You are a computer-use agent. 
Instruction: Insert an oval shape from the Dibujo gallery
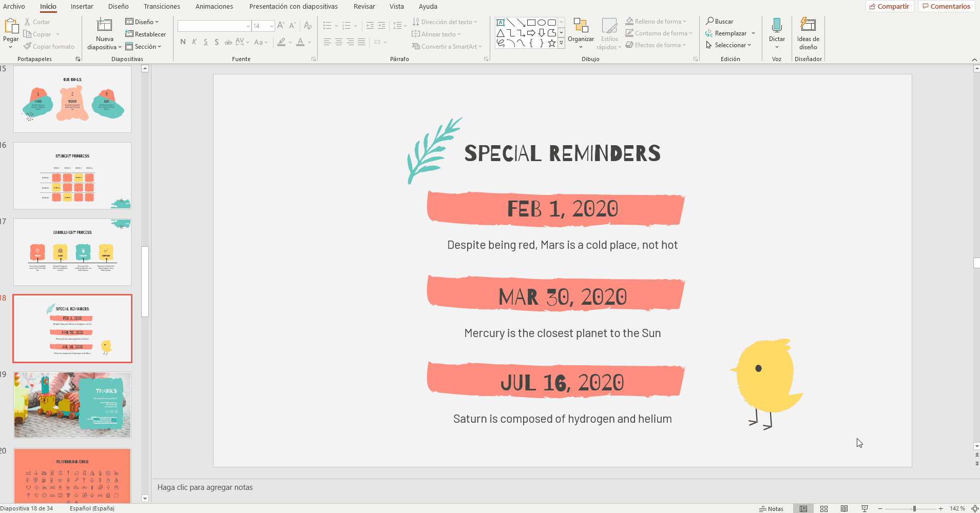point(542,22)
